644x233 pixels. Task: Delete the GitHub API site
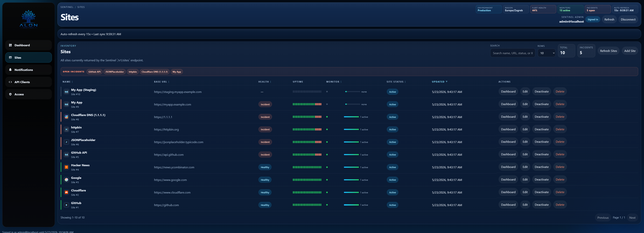pos(560,154)
